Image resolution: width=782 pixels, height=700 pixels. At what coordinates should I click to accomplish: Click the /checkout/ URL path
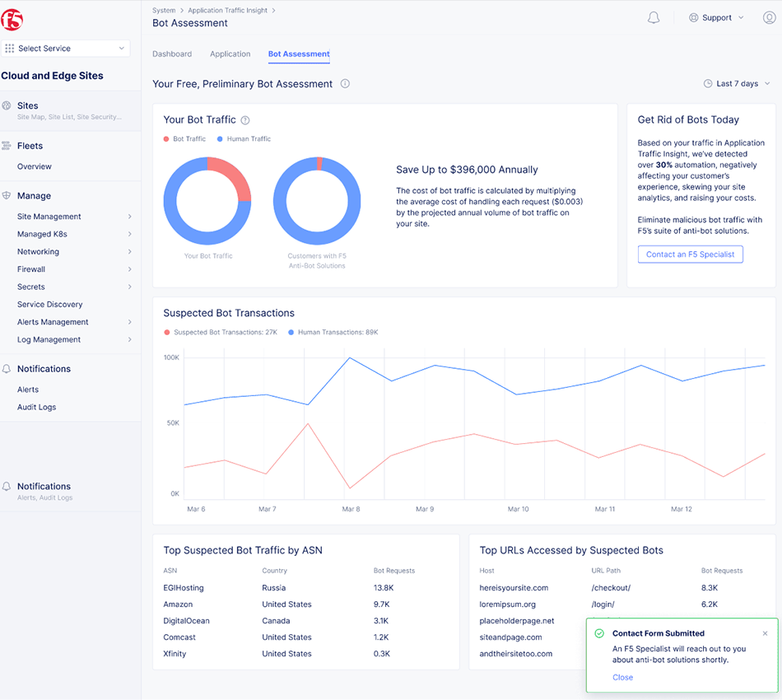tap(611, 588)
